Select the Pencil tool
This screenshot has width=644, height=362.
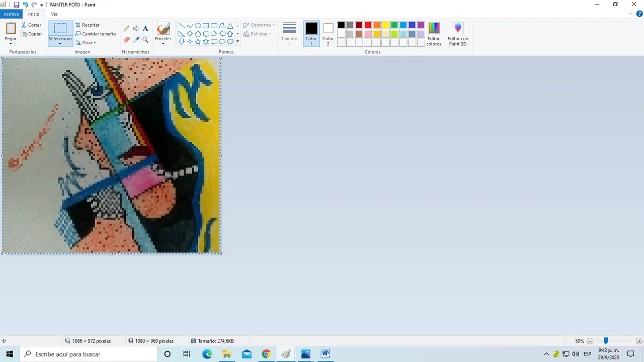(x=126, y=29)
